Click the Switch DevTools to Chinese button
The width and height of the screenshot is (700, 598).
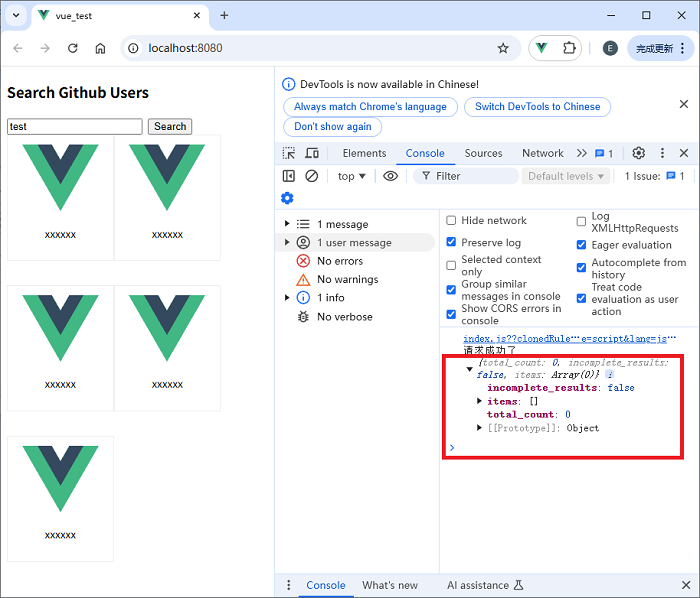pyautogui.click(x=538, y=107)
